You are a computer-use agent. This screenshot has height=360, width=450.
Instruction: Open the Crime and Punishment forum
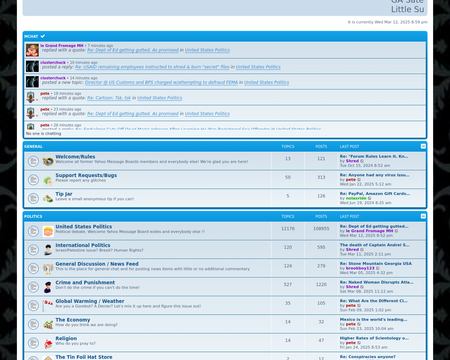click(x=85, y=283)
